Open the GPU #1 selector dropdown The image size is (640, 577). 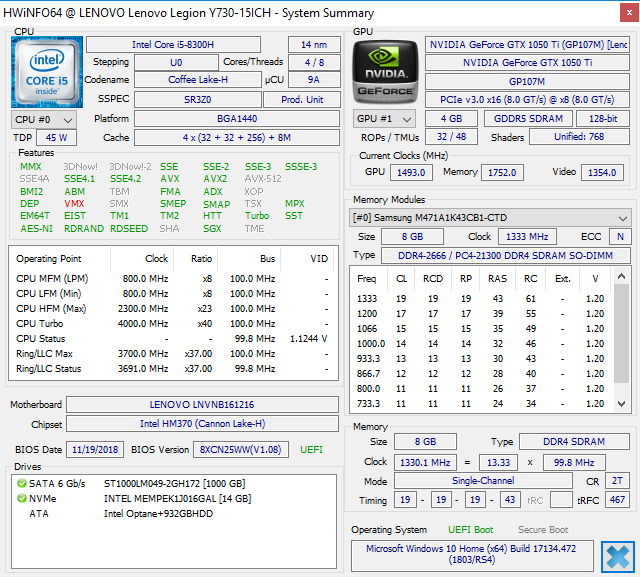tap(385, 119)
